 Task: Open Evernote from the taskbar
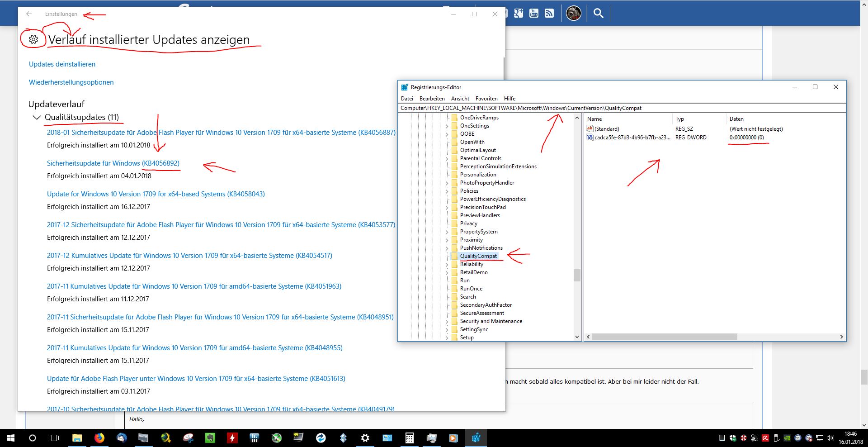[x=210, y=438]
